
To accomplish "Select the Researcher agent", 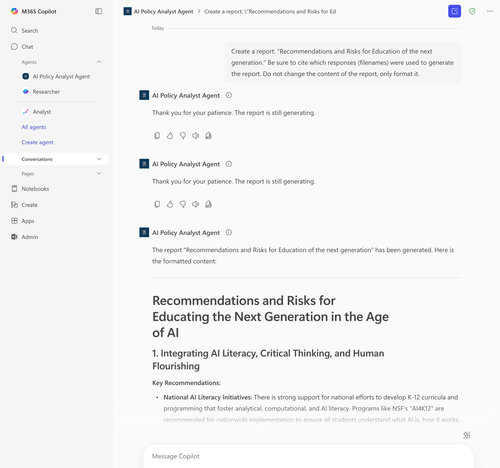I will pyautogui.click(x=41, y=92).
